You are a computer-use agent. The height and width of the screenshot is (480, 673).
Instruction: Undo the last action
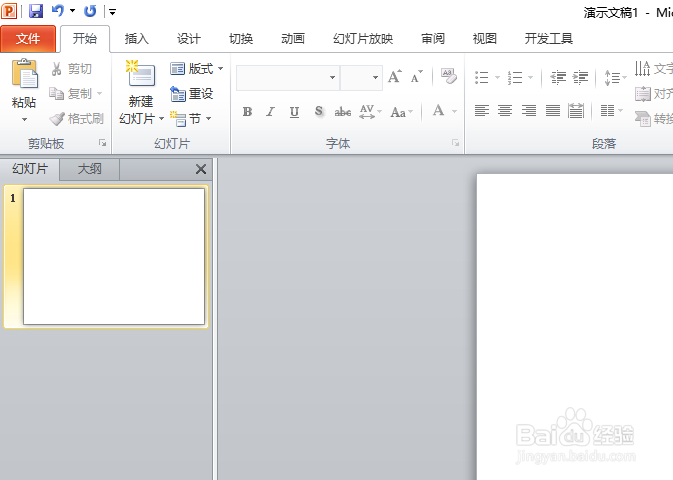(58, 11)
